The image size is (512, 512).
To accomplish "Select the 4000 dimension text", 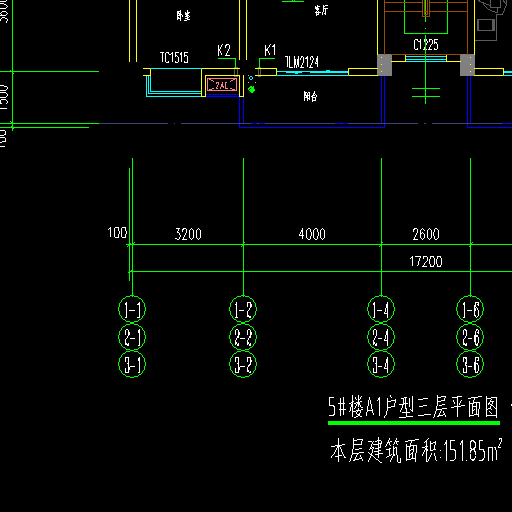I will click(312, 234).
